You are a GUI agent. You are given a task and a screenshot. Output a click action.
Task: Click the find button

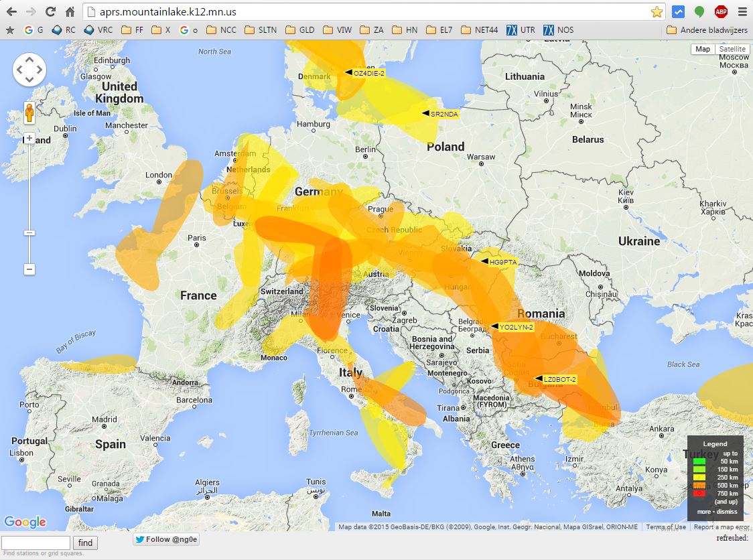tap(86, 543)
